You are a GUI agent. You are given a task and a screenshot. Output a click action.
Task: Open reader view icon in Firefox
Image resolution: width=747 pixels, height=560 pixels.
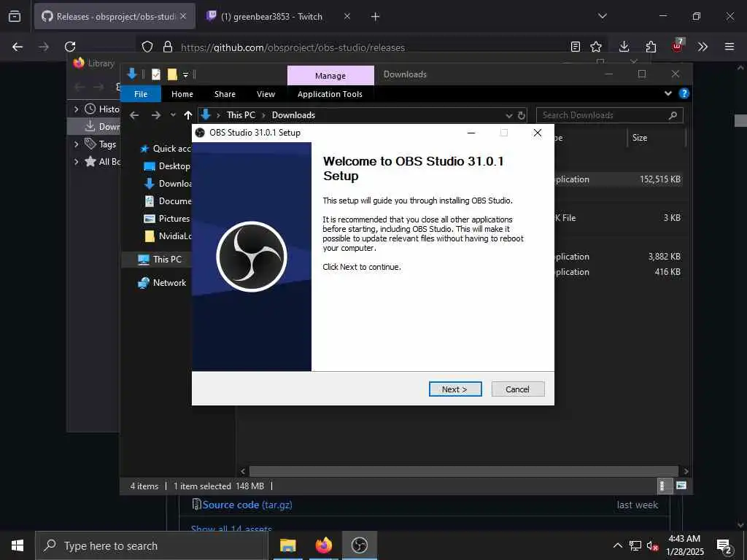point(576,47)
